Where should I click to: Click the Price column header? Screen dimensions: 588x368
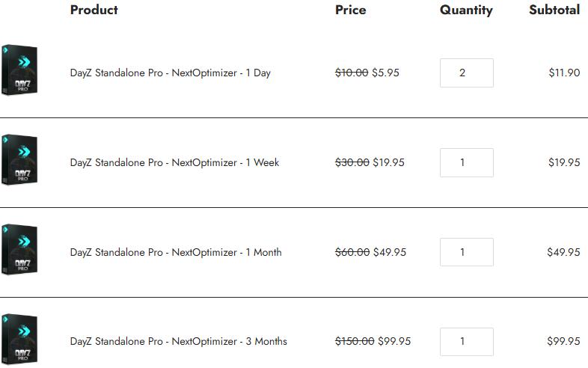(351, 10)
